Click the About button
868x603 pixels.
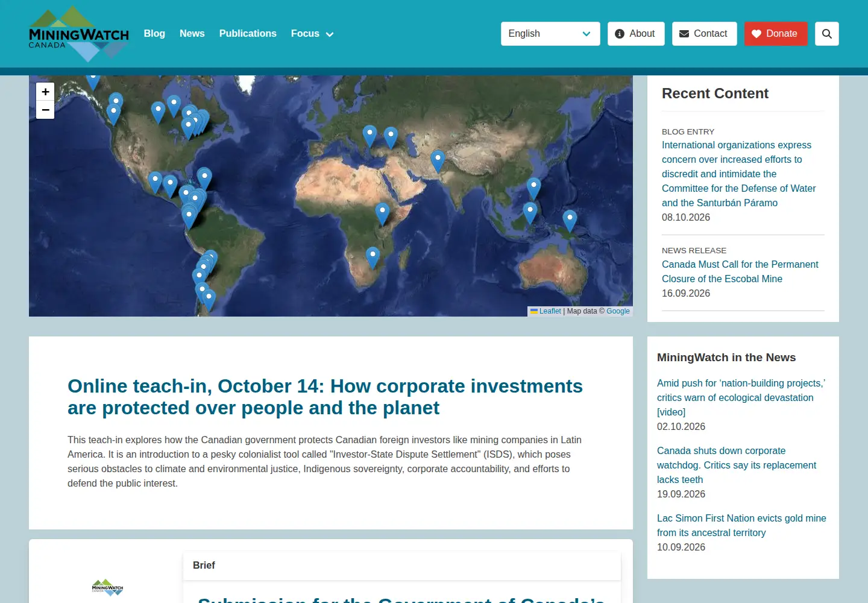click(x=636, y=34)
